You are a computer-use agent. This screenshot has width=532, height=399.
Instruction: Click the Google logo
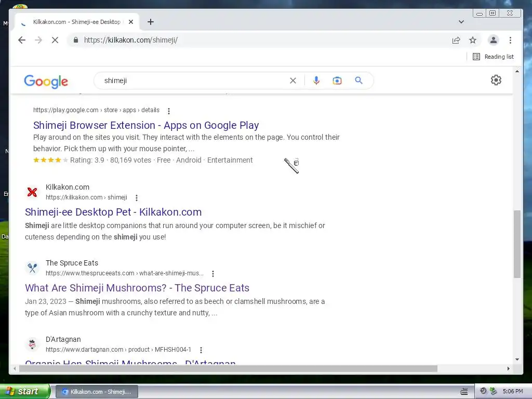coord(46,81)
